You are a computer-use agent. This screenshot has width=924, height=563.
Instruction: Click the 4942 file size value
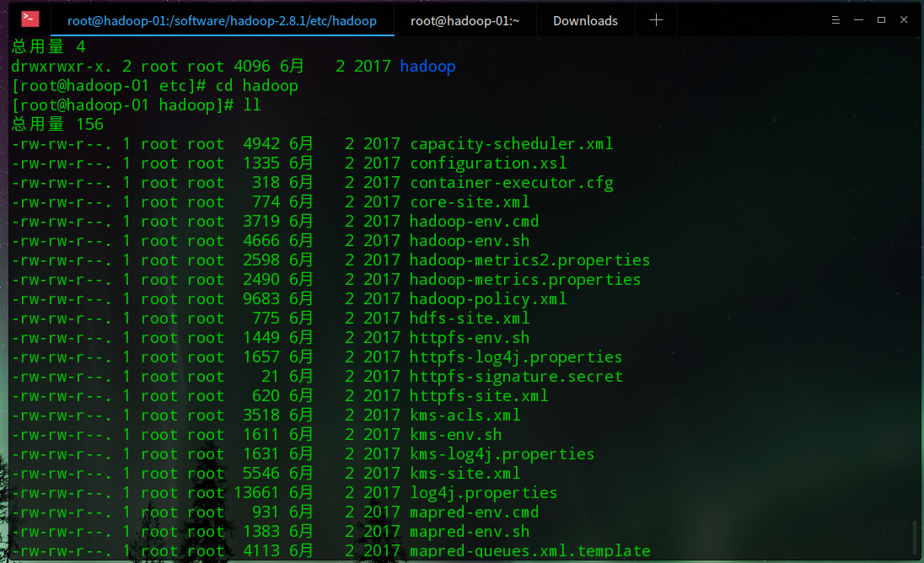(x=261, y=143)
